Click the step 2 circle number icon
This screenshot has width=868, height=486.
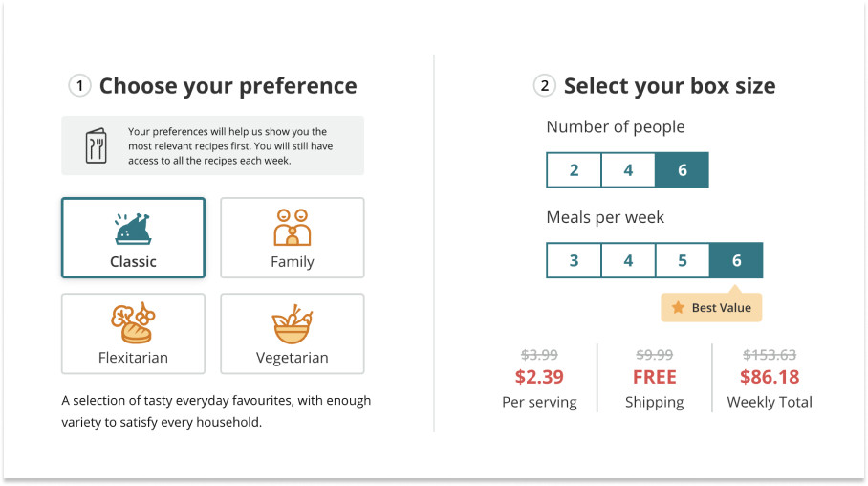[x=545, y=86]
